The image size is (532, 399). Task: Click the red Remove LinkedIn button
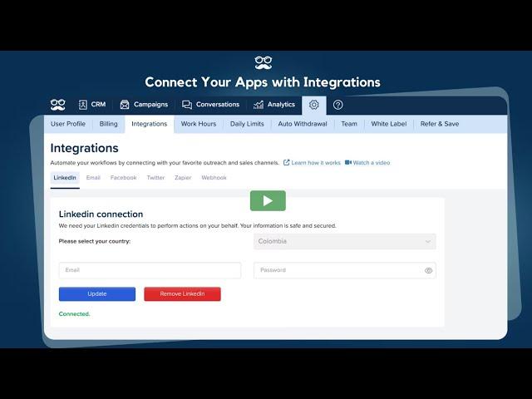[182, 293]
